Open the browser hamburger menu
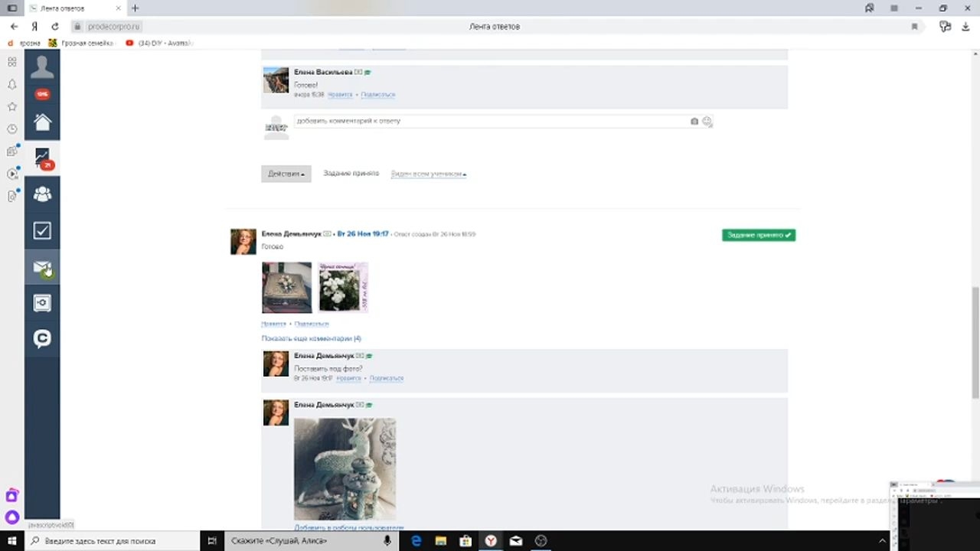The width and height of the screenshot is (980, 551). coord(893,8)
